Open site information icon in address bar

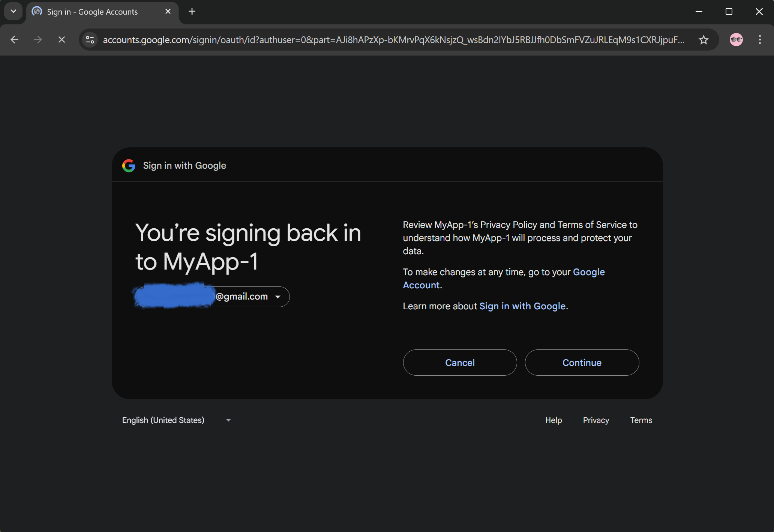tap(90, 40)
